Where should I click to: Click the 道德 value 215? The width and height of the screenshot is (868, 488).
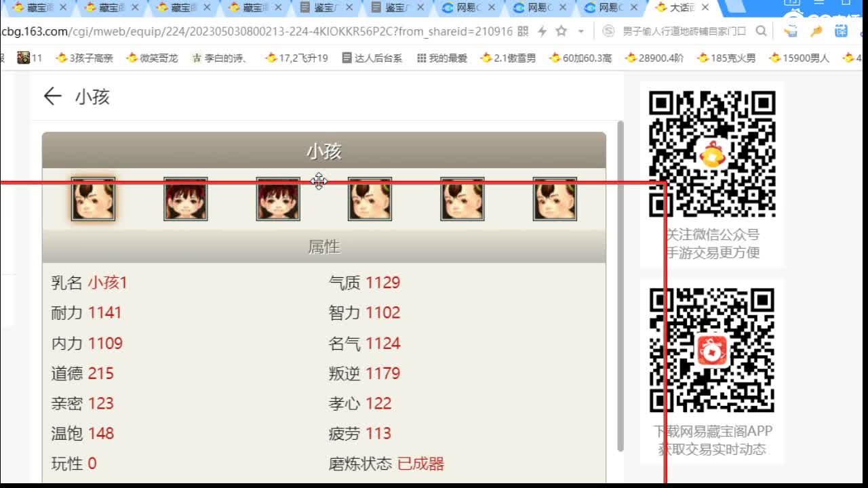(x=101, y=373)
